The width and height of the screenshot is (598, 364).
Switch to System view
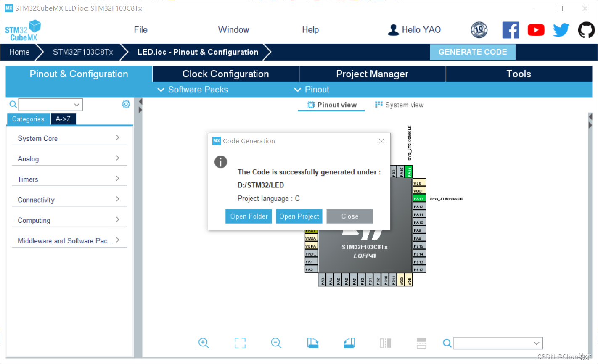point(400,105)
